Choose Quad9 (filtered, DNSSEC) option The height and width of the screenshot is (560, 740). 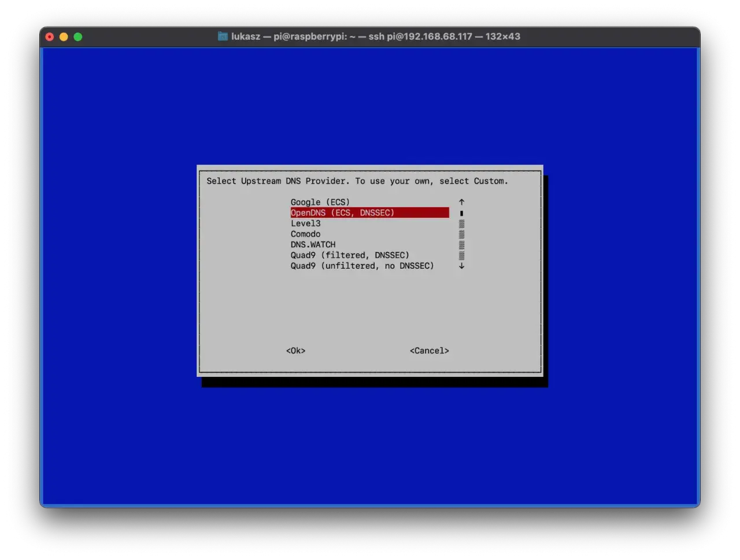(x=350, y=255)
